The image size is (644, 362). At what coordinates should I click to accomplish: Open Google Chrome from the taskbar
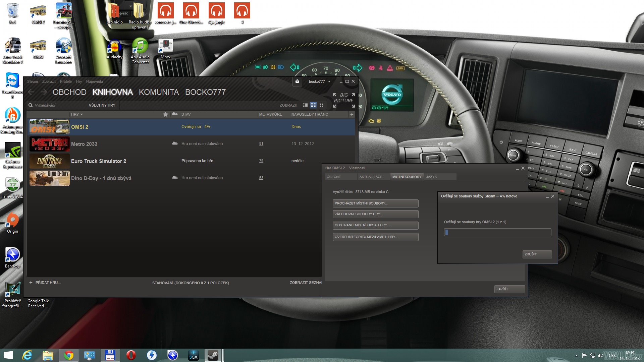pos(69,355)
